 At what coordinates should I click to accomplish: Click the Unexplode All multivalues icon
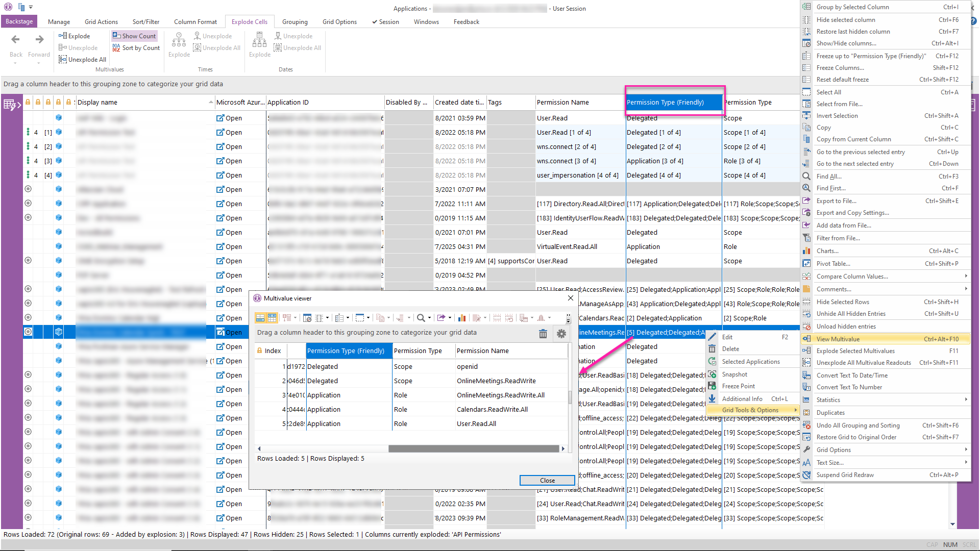click(63, 60)
